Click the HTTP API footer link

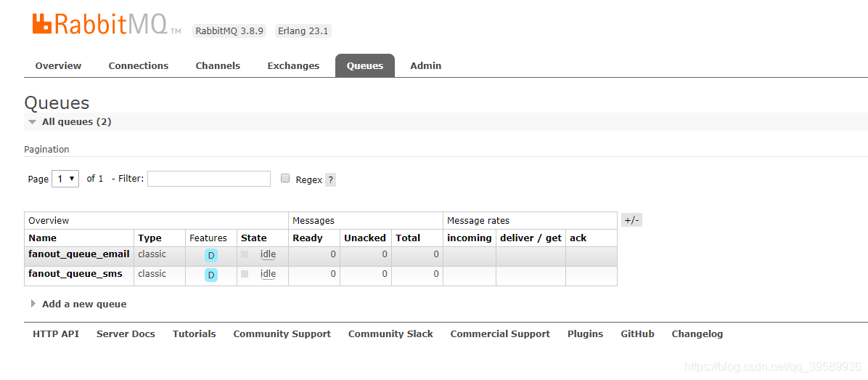pos(56,334)
